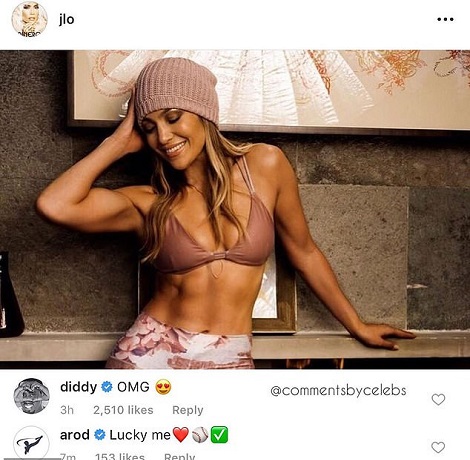Open the main post photo
The image size is (470, 460).
(235, 209)
